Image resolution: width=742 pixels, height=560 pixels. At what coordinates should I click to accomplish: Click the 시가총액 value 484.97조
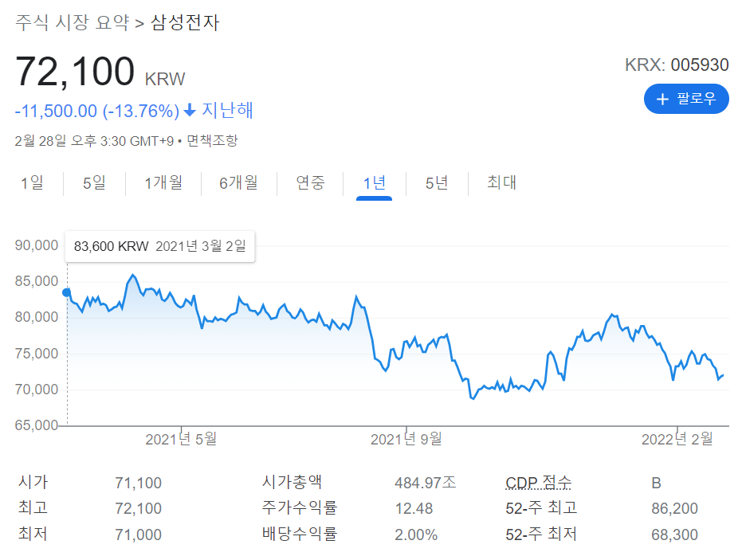pos(426,483)
